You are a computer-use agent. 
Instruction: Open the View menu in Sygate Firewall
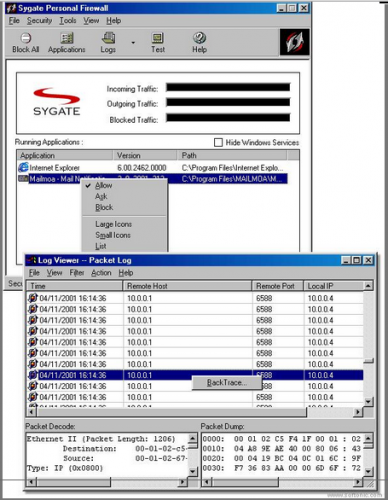pos(91,21)
